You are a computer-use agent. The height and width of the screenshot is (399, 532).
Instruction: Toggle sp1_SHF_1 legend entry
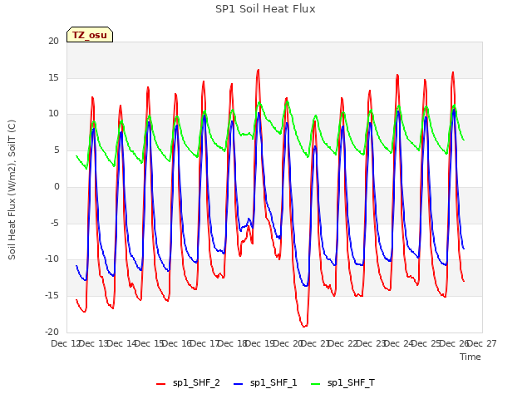tap(265, 382)
